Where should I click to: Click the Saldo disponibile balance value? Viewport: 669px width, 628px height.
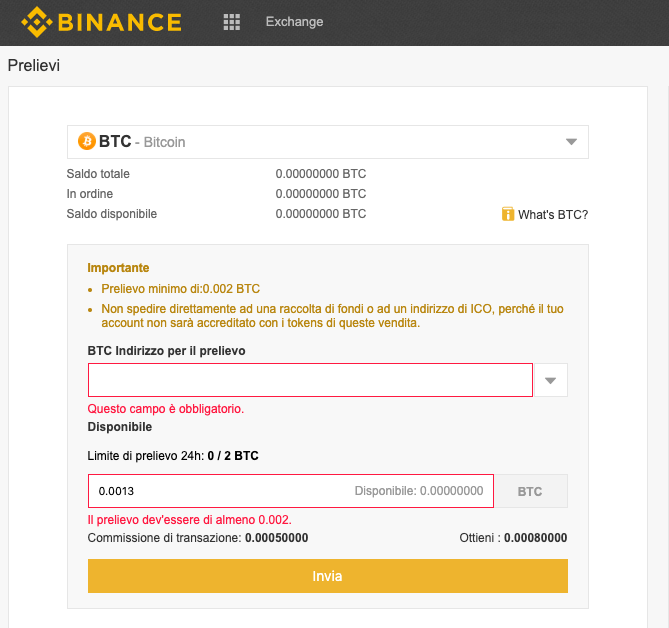321,214
